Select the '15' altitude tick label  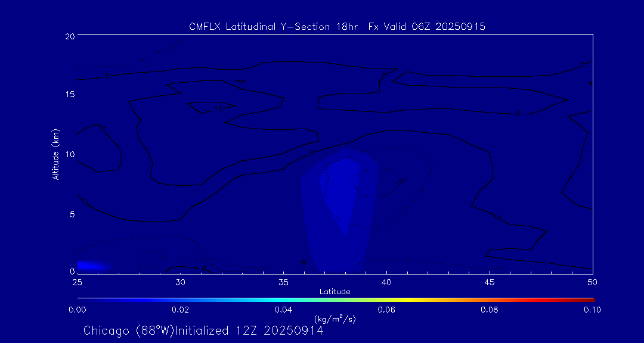tap(69, 94)
